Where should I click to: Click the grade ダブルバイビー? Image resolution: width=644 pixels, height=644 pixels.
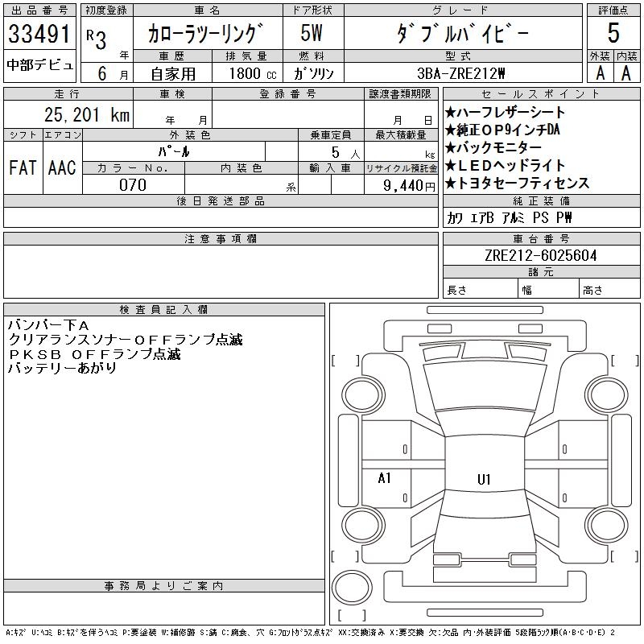462,33
